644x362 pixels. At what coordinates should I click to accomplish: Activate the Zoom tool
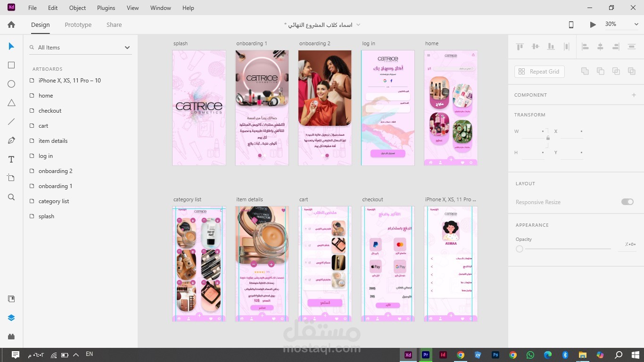coord(11,197)
